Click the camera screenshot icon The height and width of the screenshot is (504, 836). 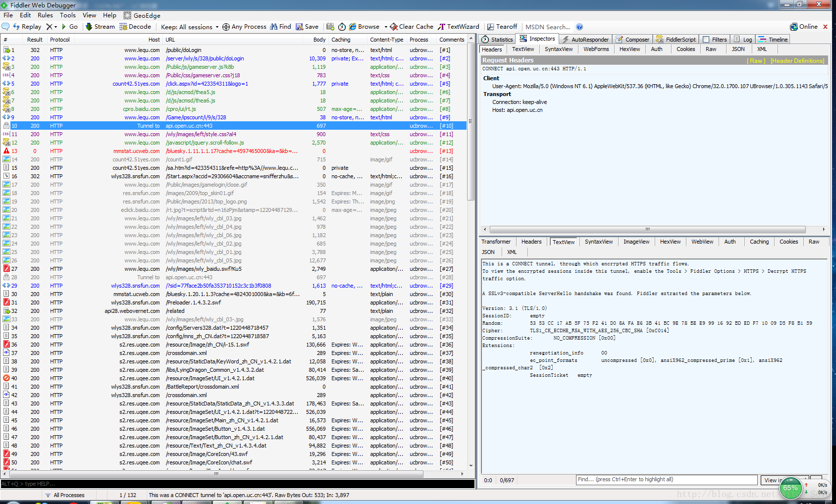(x=330, y=27)
